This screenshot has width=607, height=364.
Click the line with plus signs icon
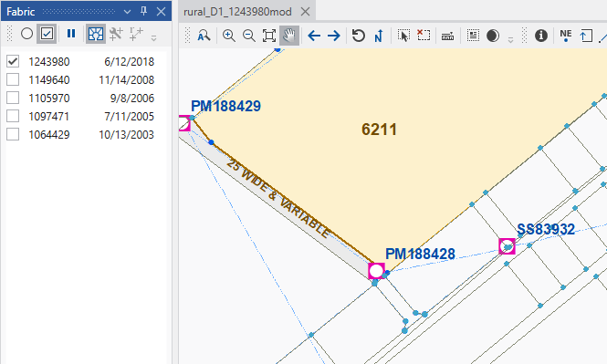coord(136,34)
